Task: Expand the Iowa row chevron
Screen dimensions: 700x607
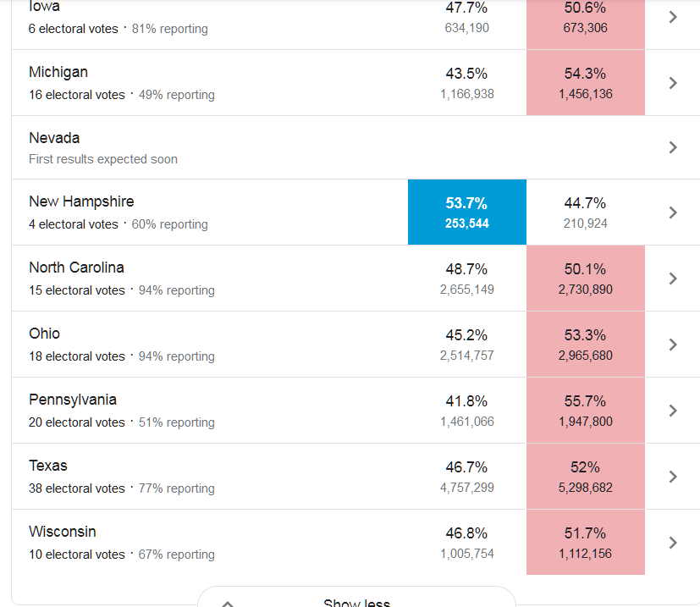Action: click(673, 17)
